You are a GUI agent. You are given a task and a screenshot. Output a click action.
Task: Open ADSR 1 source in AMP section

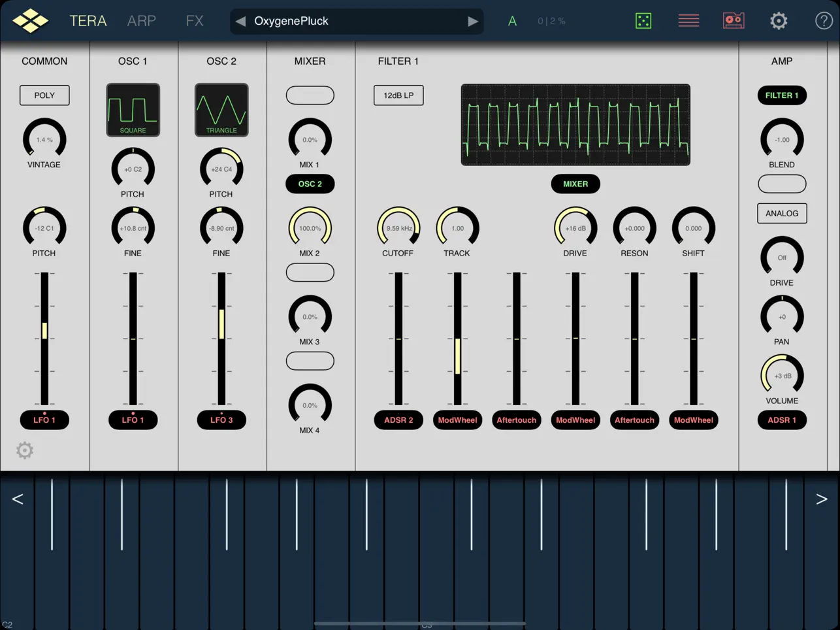pos(782,420)
